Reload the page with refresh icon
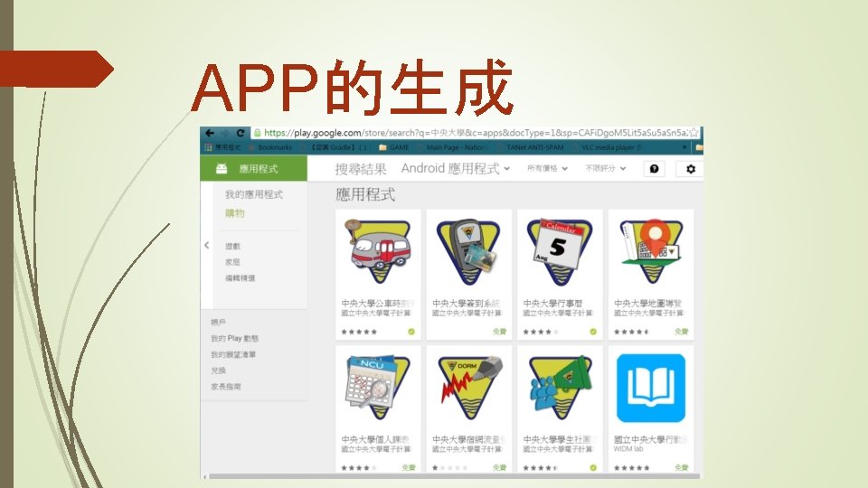The height and width of the screenshot is (488, 868). (x=241, y=133)
